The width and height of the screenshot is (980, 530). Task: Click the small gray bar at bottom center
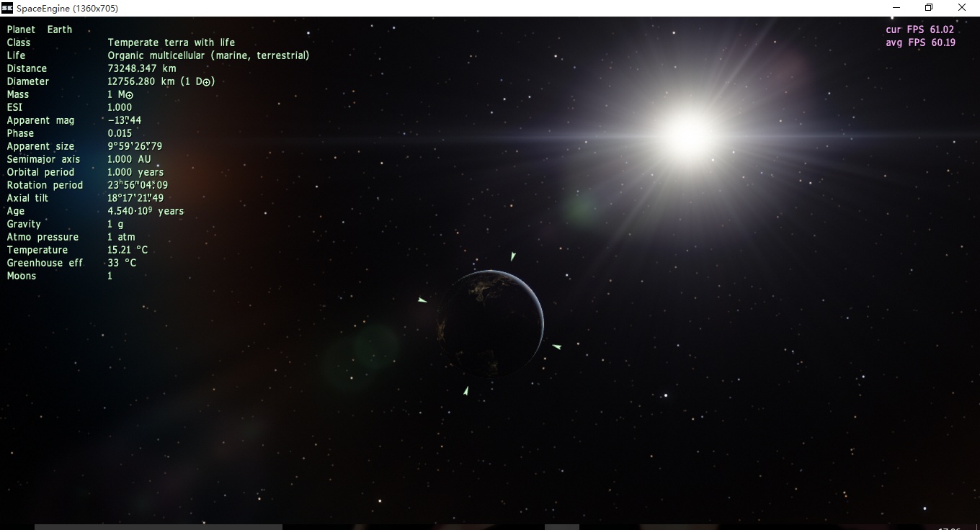[x=561, y=526]
